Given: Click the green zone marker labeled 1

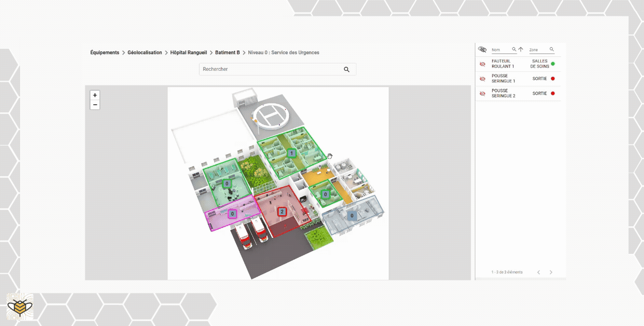Looking at the screenshot, I should coord(292,153).
